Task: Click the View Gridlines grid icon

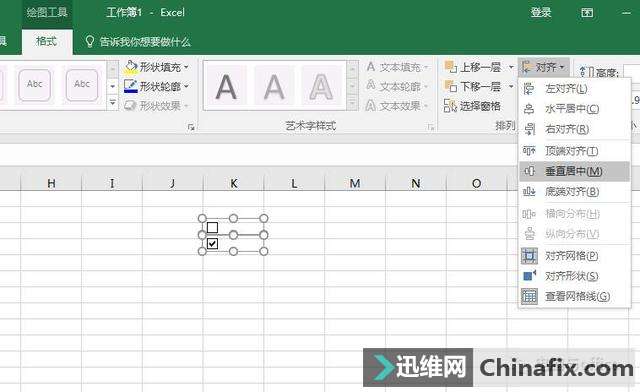Action: pyautogui.click(x=529, y=296)
